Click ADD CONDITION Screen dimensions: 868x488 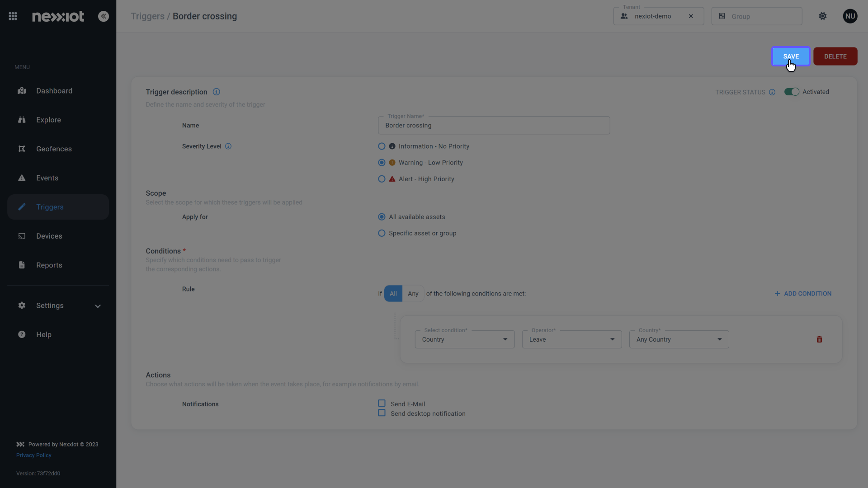(803, 294)
